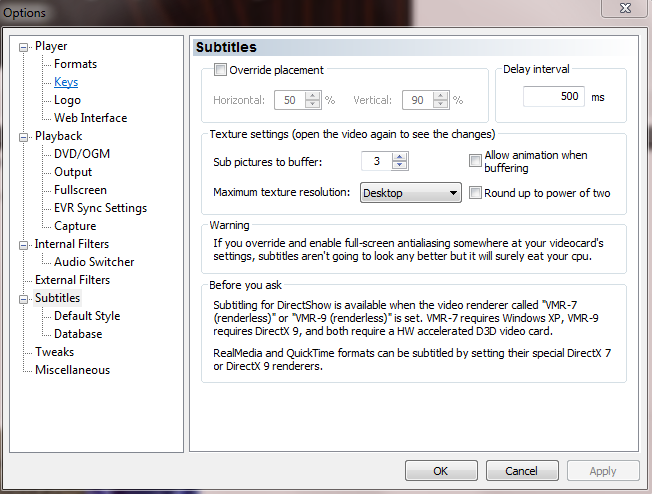Decrease Sub pictures to buffer value
Viewport: 652px width, 494px height.
point(400,165)
